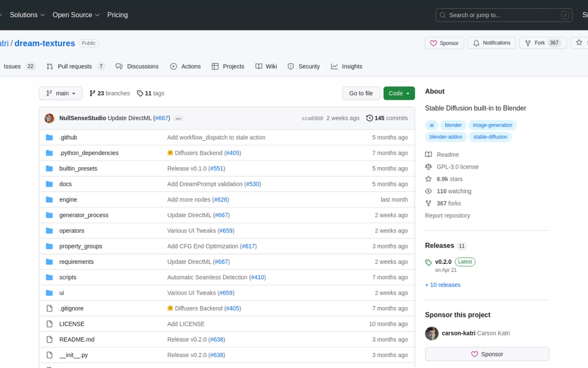588x368 pixels.
Task: Expand the green Code dropdown
Action: [399, 93]
